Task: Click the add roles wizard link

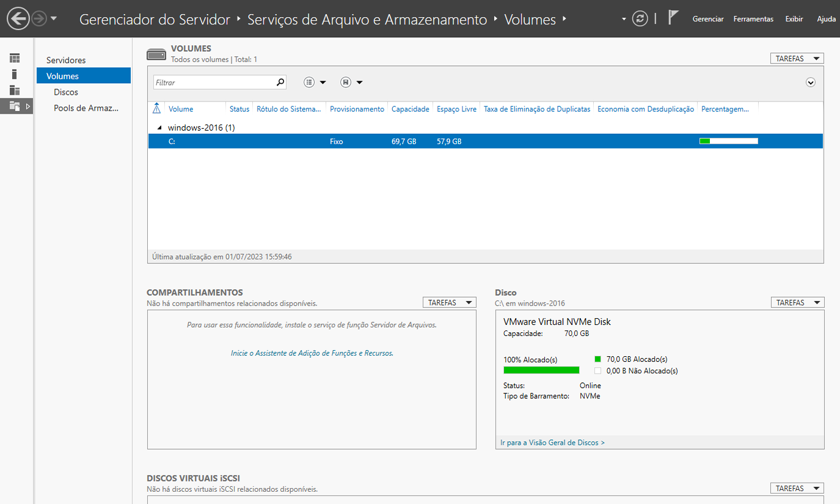Action: [x=312, y=353]
